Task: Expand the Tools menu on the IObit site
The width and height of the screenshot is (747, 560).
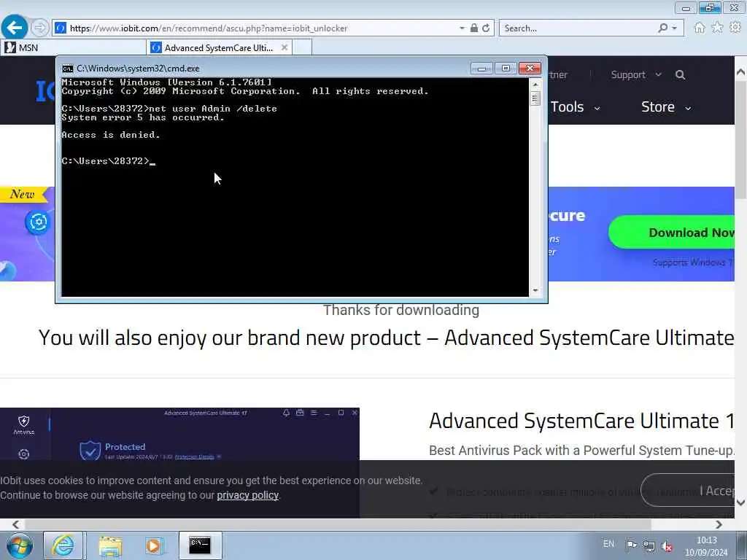Action: (575, 107)
